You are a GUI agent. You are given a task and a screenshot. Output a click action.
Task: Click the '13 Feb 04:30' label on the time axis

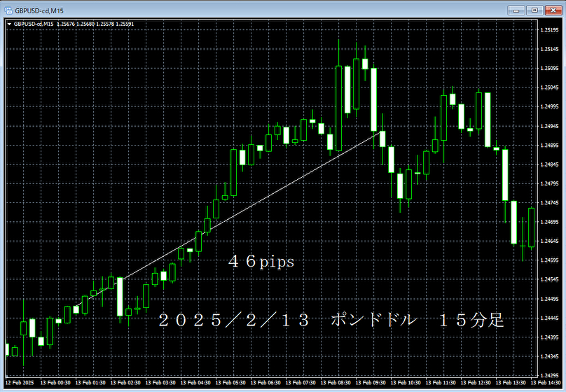(x=195, y=383)
